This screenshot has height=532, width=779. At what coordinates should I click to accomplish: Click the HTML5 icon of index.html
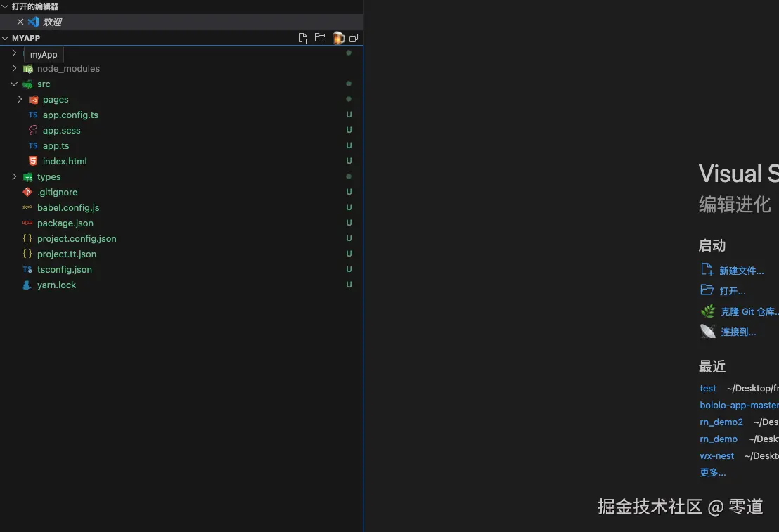33,161
